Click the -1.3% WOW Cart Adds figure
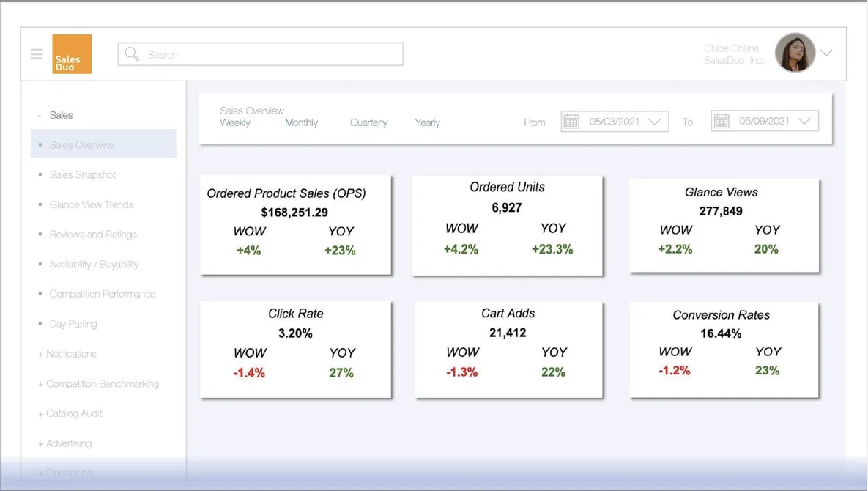Viewport: 868px width, 491px height. pos(461,372)
